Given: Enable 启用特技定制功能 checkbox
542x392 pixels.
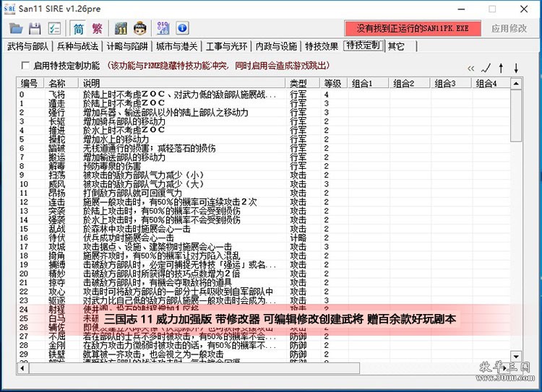Looking at the screenshot, I should (x=25, y=65).
